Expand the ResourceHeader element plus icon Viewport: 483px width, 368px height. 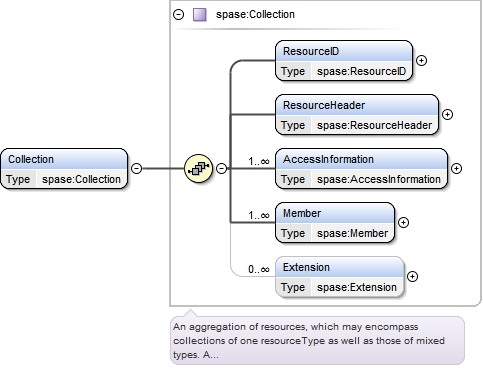[447, 114]
